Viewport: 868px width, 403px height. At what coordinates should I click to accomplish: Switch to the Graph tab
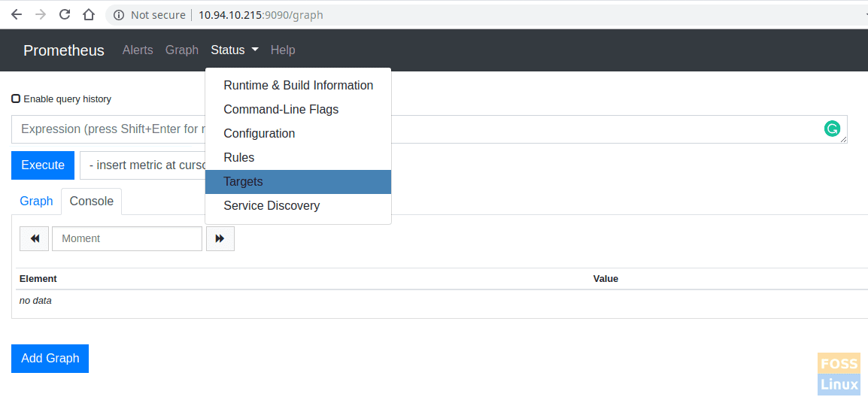(36, 201)
